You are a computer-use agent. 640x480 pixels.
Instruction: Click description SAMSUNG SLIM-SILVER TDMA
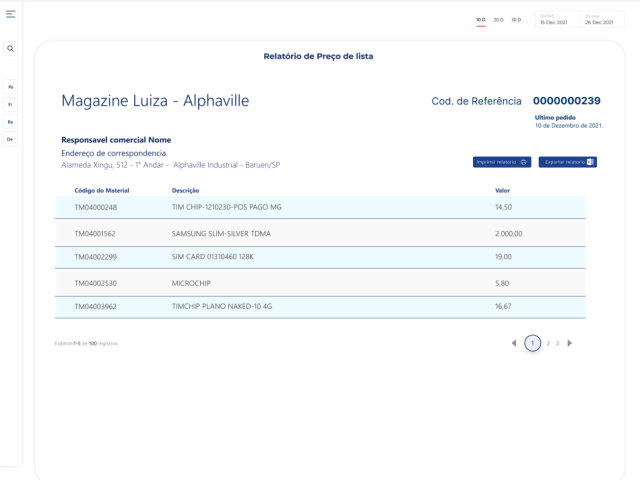pyautogui.click(x=221, y=234)
